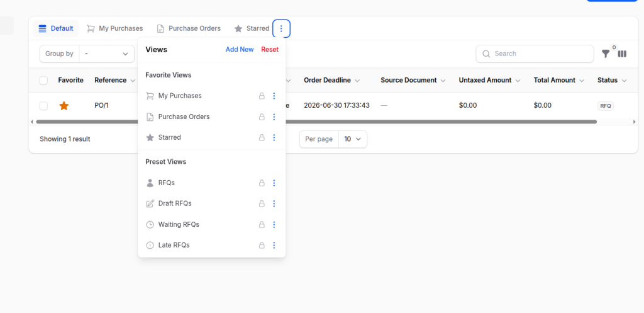Viewport: 644px width, 313px height.
Task: Click the lock icon next to RFQs
Action: tap(261, 183)
